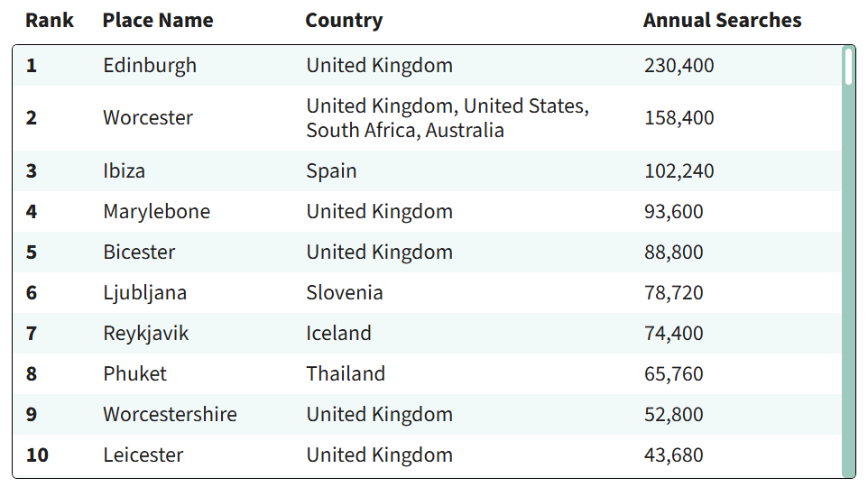Screen dimensions: 868x487
Task: Click the Worcester multi-country cell text
Action: pyautogui.click(x=447, y=118)
